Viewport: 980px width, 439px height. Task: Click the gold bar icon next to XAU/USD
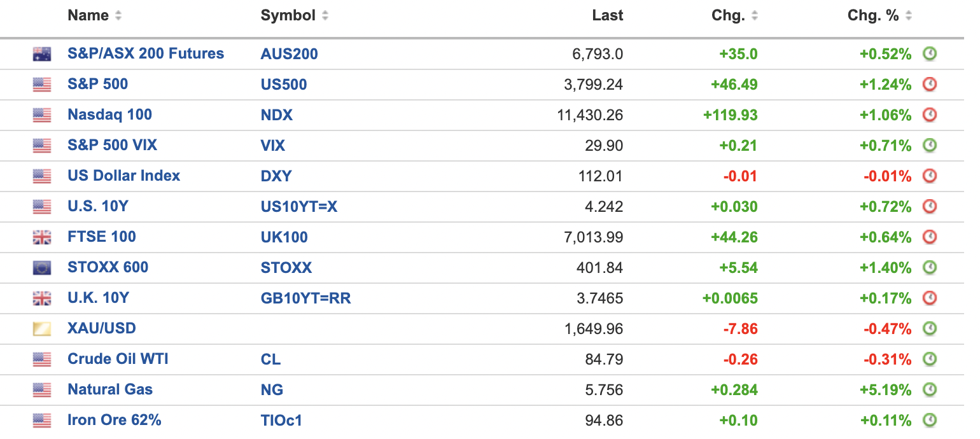[x=42, y=329]
